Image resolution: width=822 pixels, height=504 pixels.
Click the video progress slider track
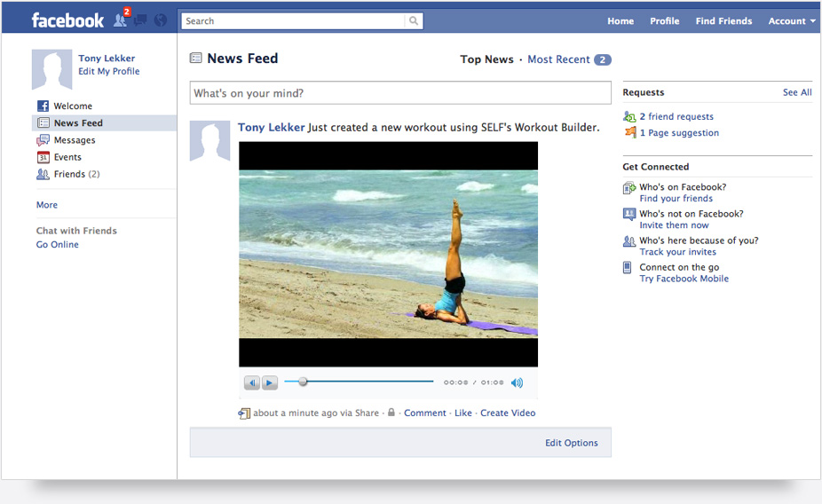(373, 382)
